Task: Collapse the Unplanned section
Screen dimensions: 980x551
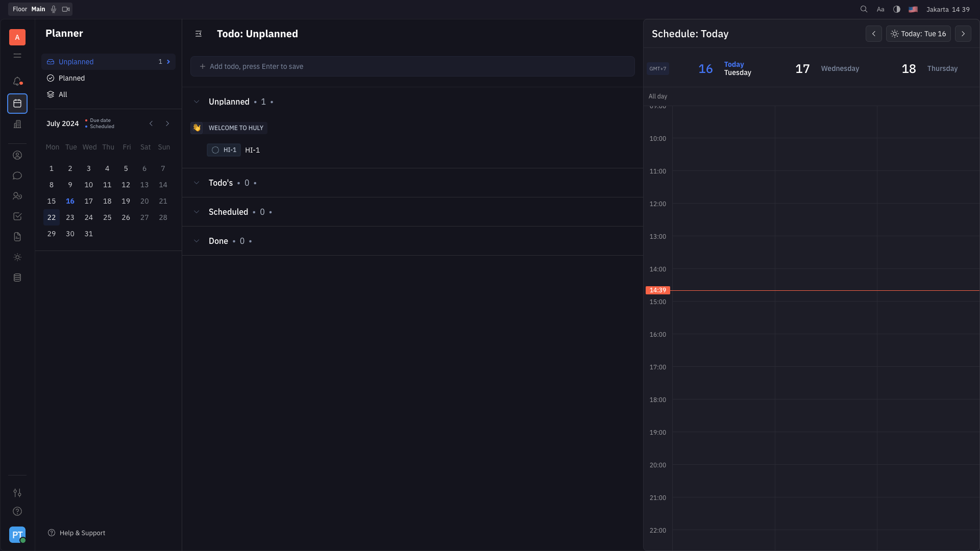Action: (197, 102)
